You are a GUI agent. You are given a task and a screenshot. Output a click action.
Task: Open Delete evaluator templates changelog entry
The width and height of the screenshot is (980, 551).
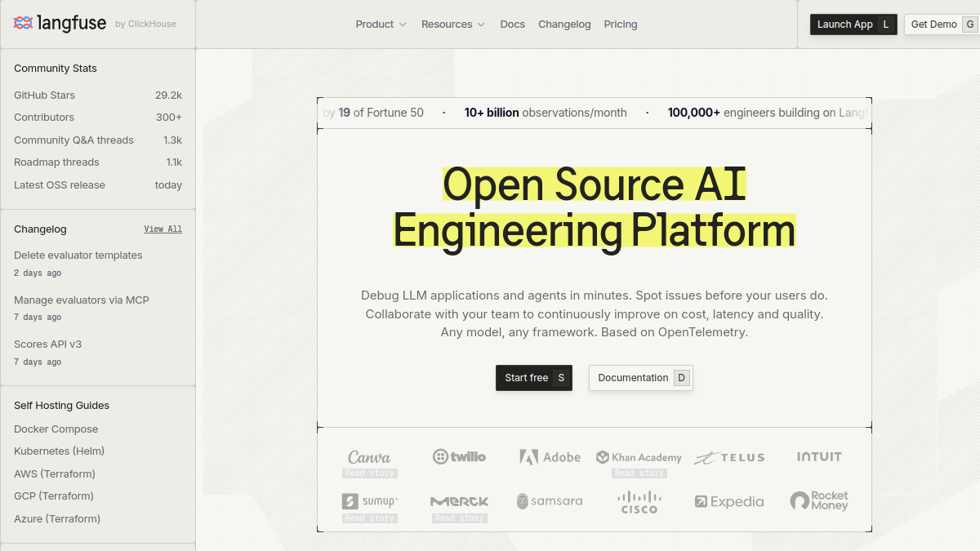pyautogui.click(x=78, y=256)
